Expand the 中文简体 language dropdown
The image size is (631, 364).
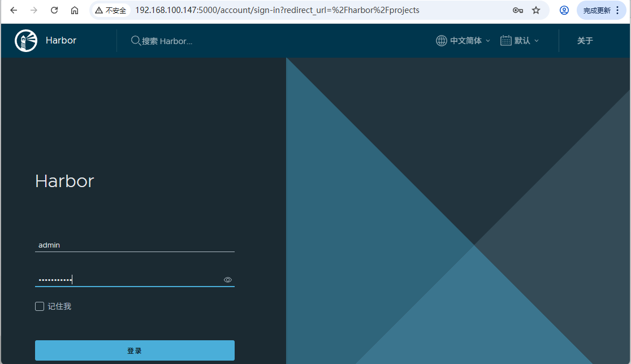(470, 41)
